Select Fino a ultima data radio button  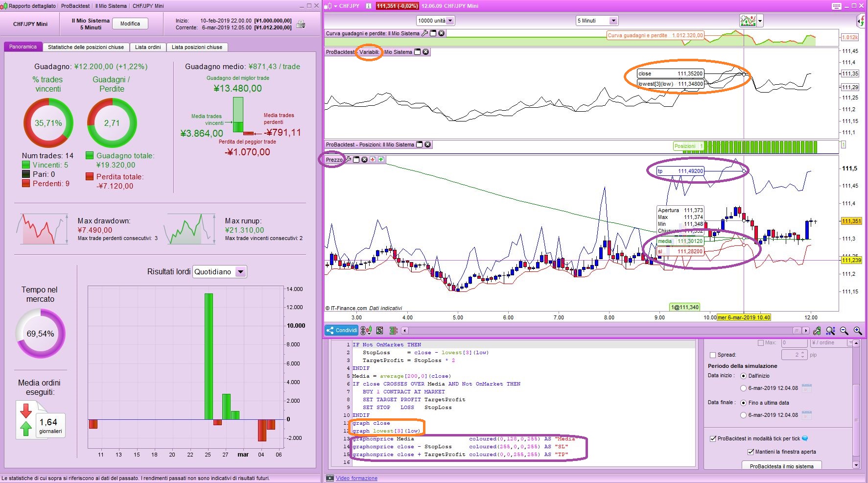coord(743,403)
